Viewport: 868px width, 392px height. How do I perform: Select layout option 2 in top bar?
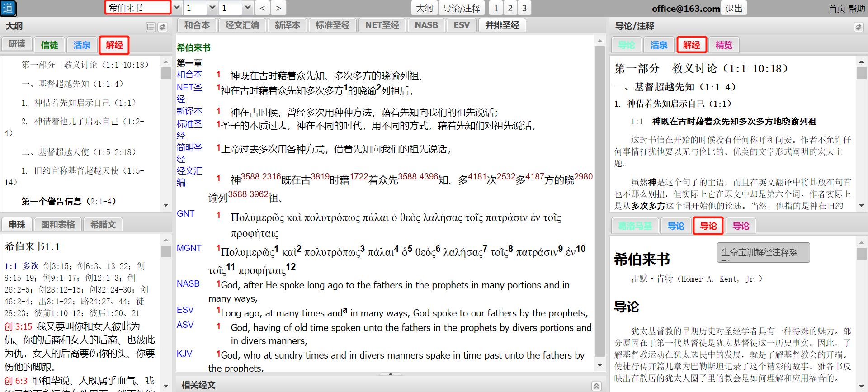(510, 8)
